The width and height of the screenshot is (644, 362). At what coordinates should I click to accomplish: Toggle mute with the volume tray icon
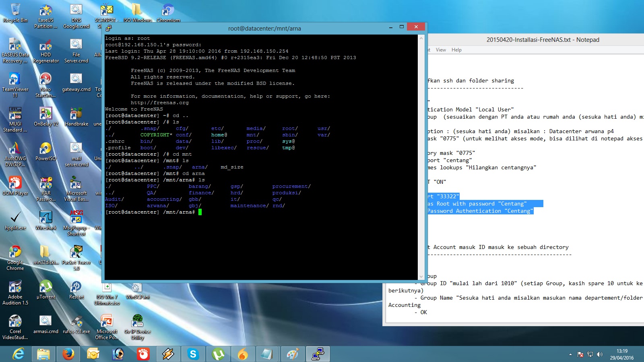click(601, 354)
